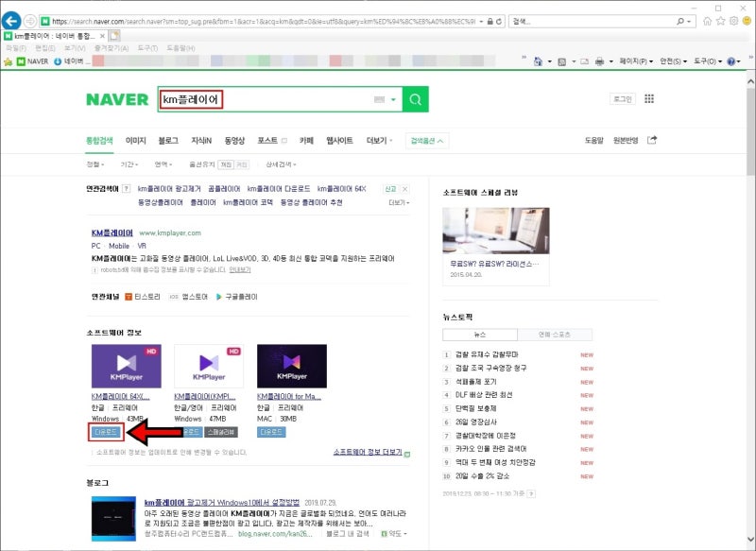Click the IE home icon
Viewport: 756px width, 551px height.
707,21
